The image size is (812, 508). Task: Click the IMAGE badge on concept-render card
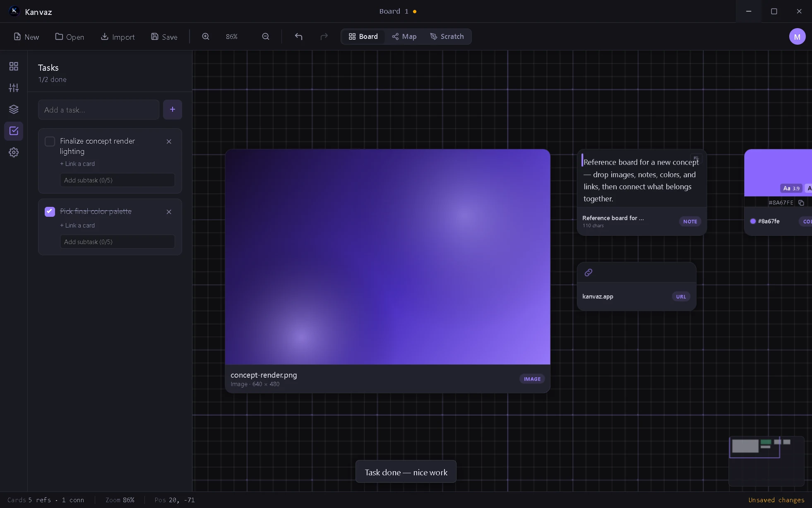coord(532,379)
